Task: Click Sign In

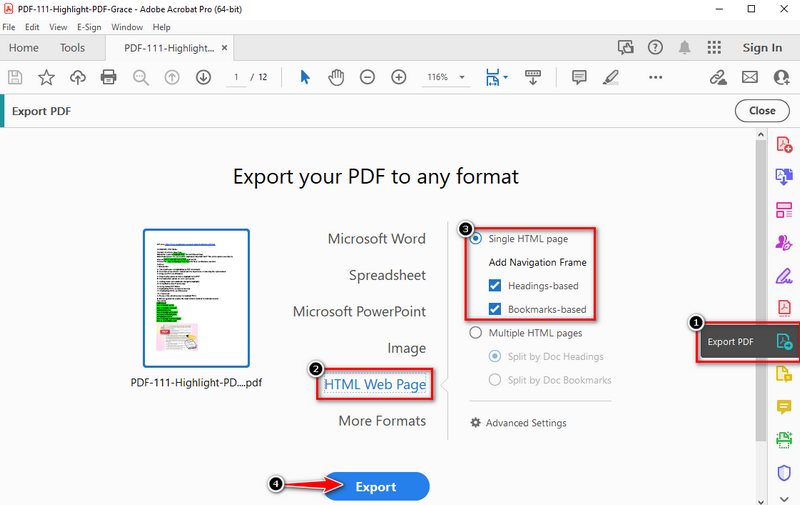Action: click(x=762, y=47)
